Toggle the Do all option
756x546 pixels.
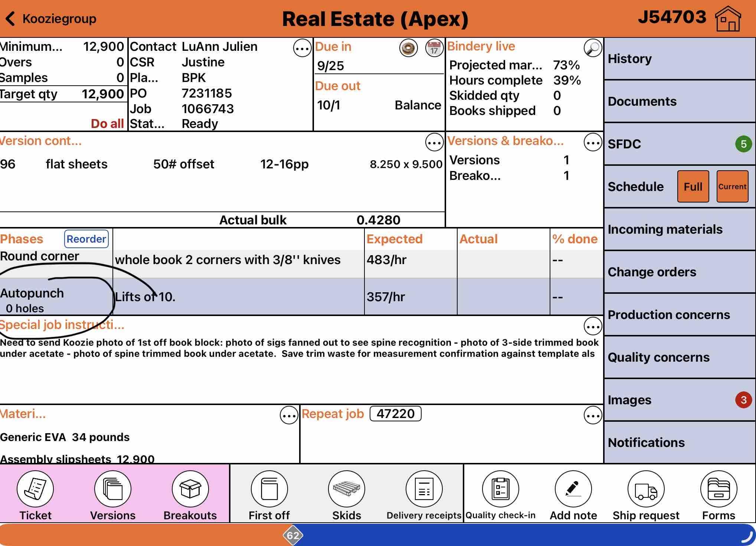click(x=107, y=124)
